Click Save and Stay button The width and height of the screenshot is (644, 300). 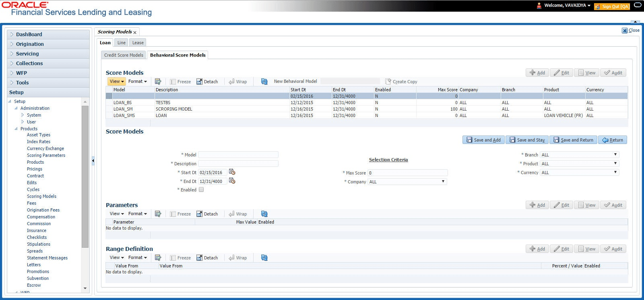coord(527,140)
